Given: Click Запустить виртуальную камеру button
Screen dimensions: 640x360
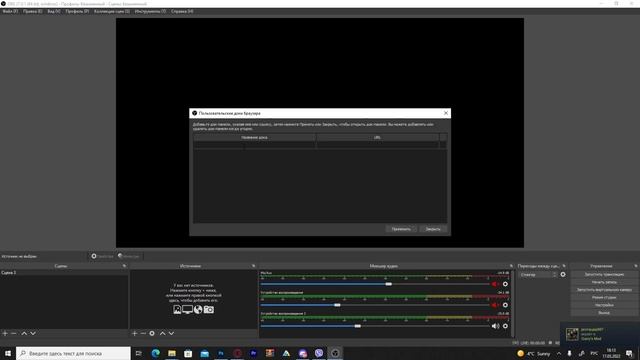Looking at the screenshot, I should click(604, 290).
